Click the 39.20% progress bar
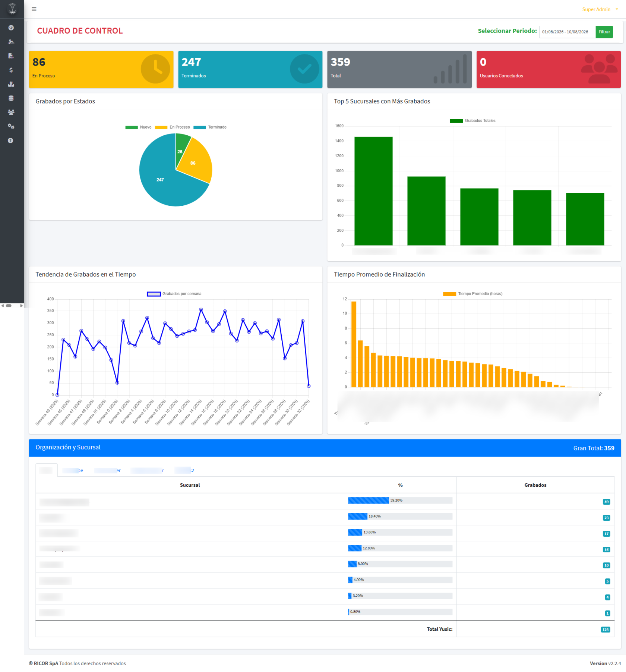 pyautogui.click(x=400, y=500)
